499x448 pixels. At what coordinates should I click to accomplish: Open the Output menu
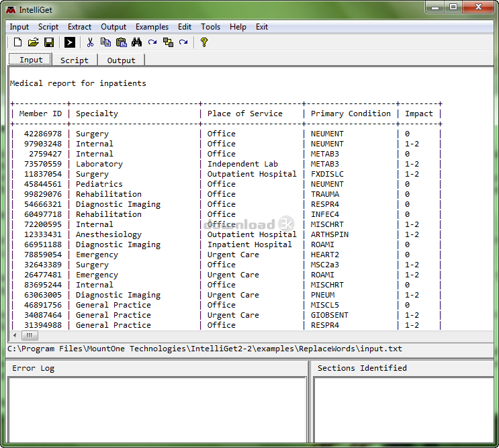(114, 27)
